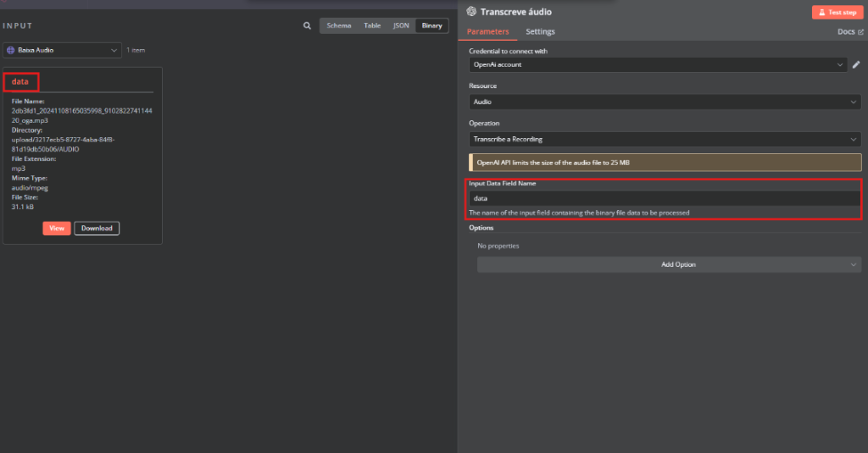Switch to the Schema view

pyautogui.click(x=339, y=25)
